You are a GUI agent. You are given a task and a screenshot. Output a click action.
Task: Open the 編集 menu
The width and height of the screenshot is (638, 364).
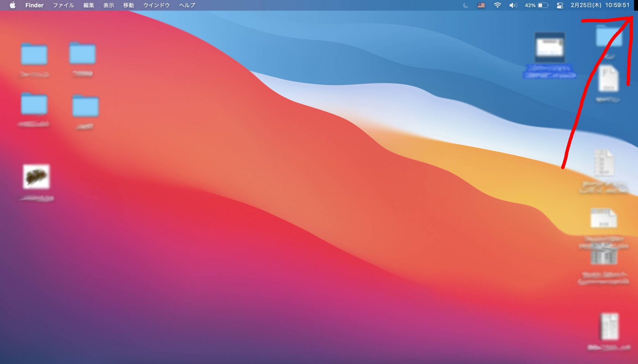click(88, 5)
